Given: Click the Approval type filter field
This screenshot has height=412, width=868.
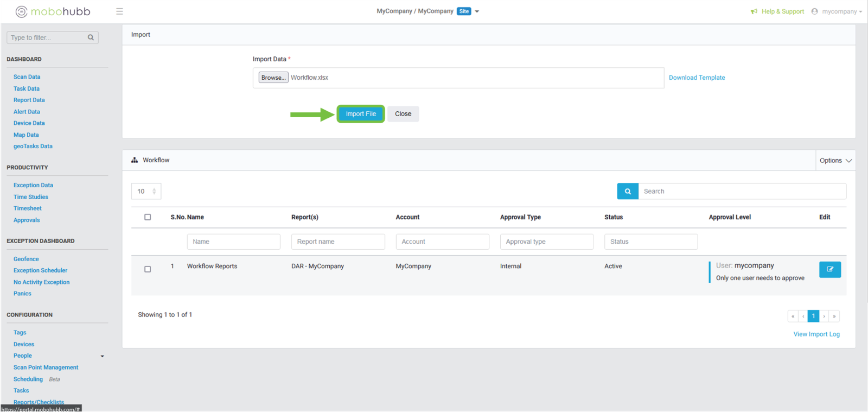Looking at the screenshot, I should click(546, 242).
